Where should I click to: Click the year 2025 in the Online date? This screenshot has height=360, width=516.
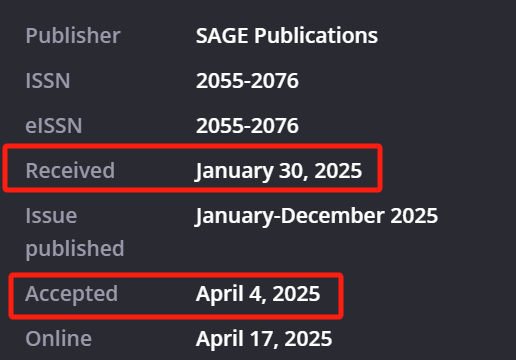pos(308,339)
